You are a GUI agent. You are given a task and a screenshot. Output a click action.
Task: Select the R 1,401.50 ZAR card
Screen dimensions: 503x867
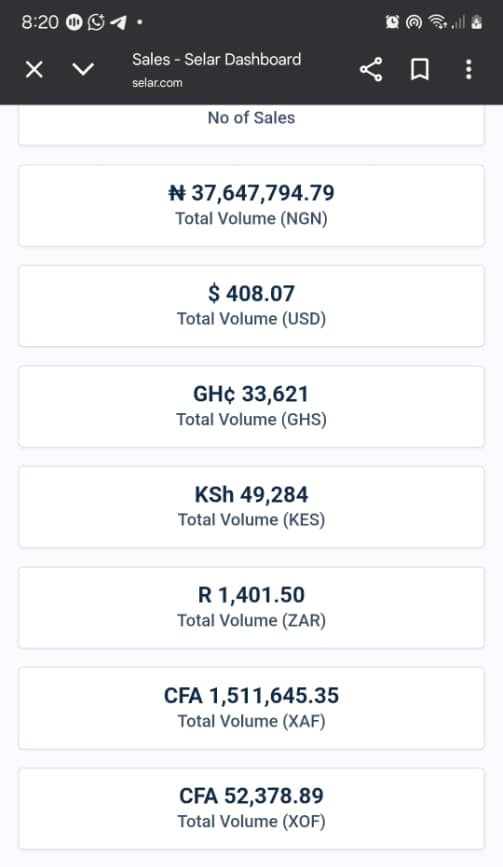(x=252, y=608)
